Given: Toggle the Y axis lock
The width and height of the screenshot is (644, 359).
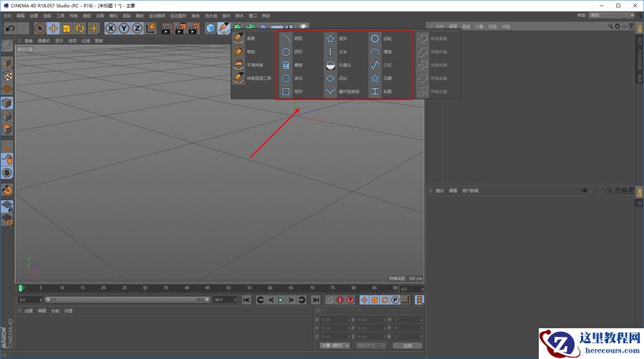Looking at the screenshot, I should point(124,28).
